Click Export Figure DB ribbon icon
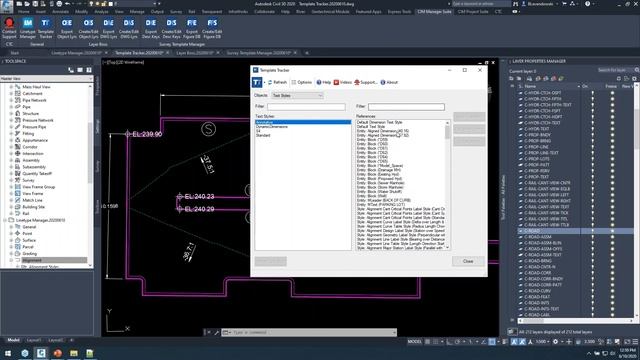Viewport: 640px width, 360px height. [192, 28]
